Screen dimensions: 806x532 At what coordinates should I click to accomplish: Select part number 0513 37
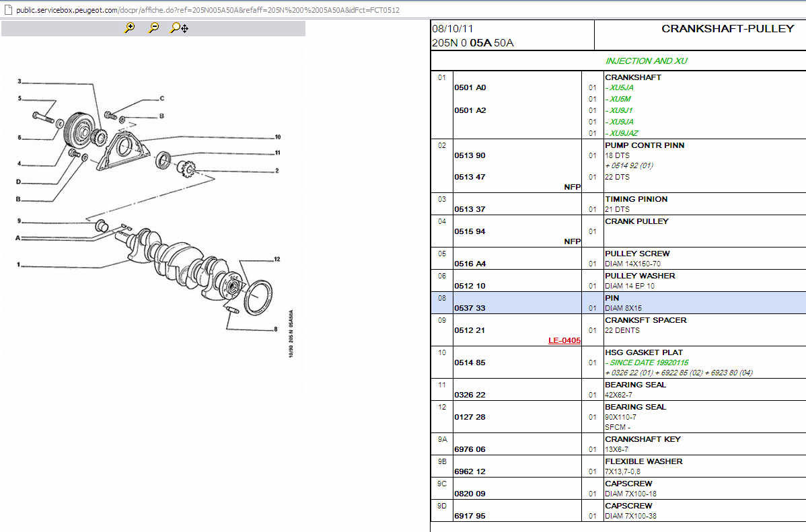click(x=470, y=209)
